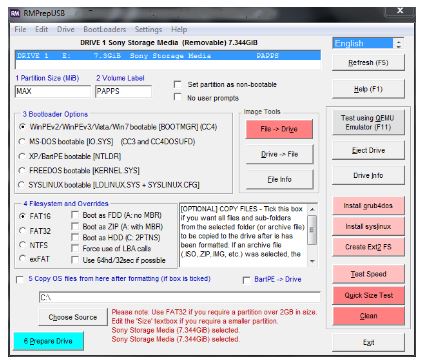Select SYSLINUX bootable option

click(x=22, y=185)
